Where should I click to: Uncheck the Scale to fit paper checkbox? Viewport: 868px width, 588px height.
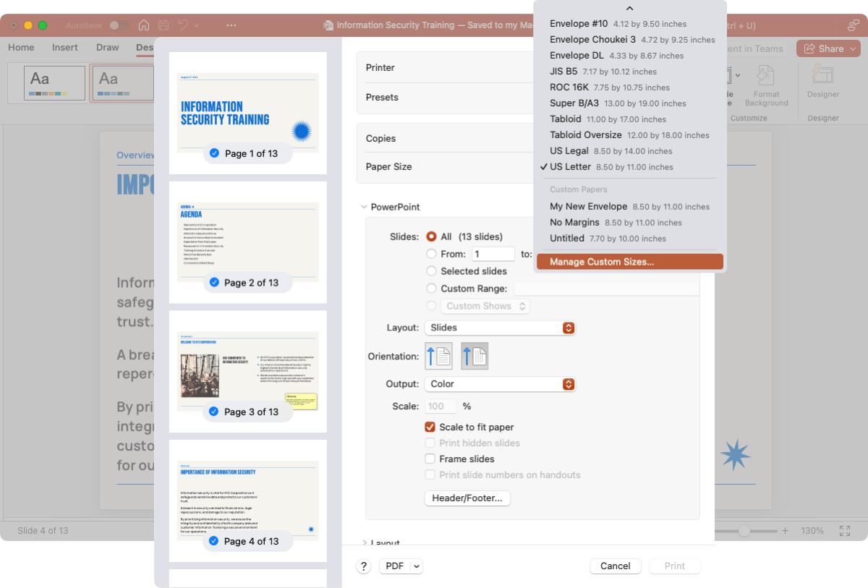tap(430, 427)
